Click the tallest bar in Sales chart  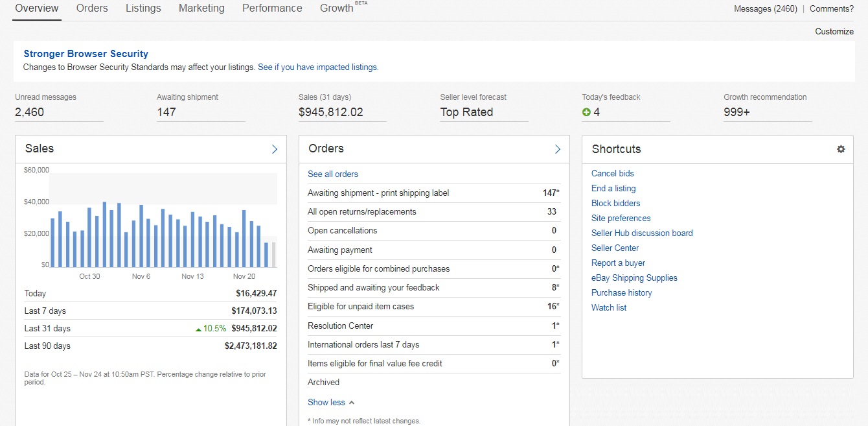[104, 235]
